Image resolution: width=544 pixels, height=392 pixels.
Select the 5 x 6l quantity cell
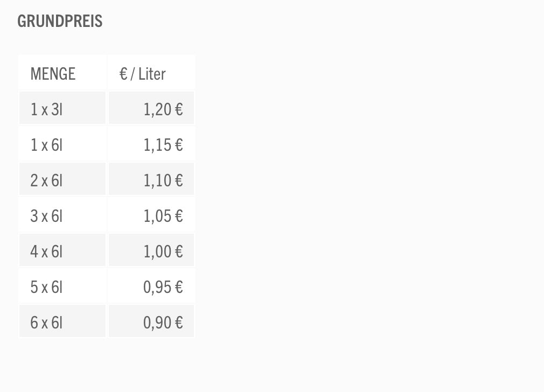click(x=46, y=287)
